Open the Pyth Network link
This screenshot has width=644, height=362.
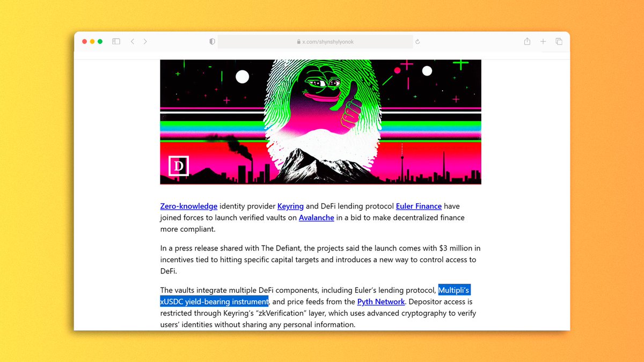[x=381, y=302]
